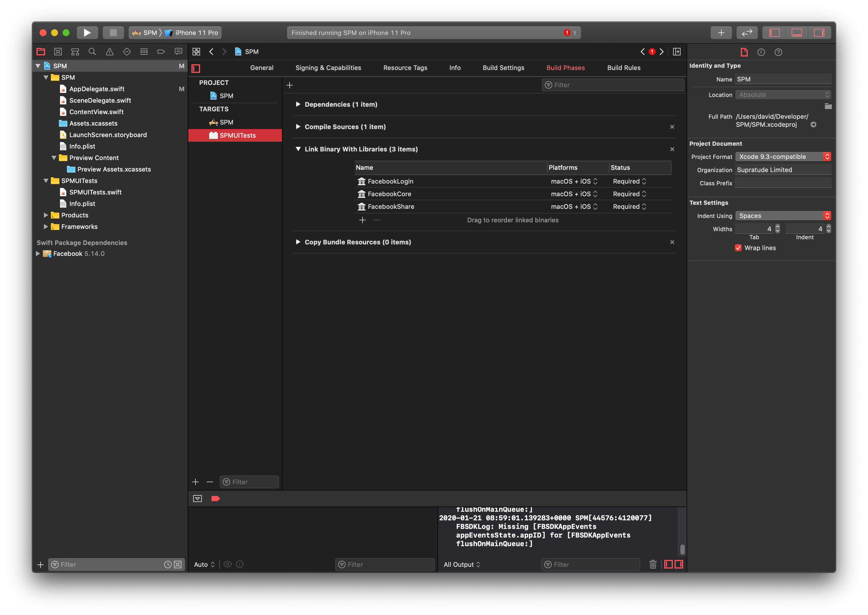Switch to the Resource Tags tab
The width and height of the screenshot is (868, 615).
click(x=405, y=68)
